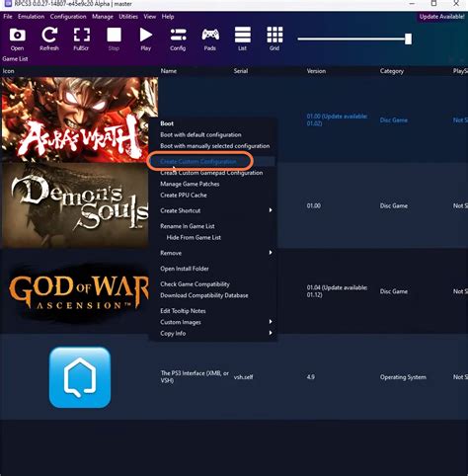This screenshot has width=468, height=476.
Task: Switch to List view
Action: click(x=243, y=40)
